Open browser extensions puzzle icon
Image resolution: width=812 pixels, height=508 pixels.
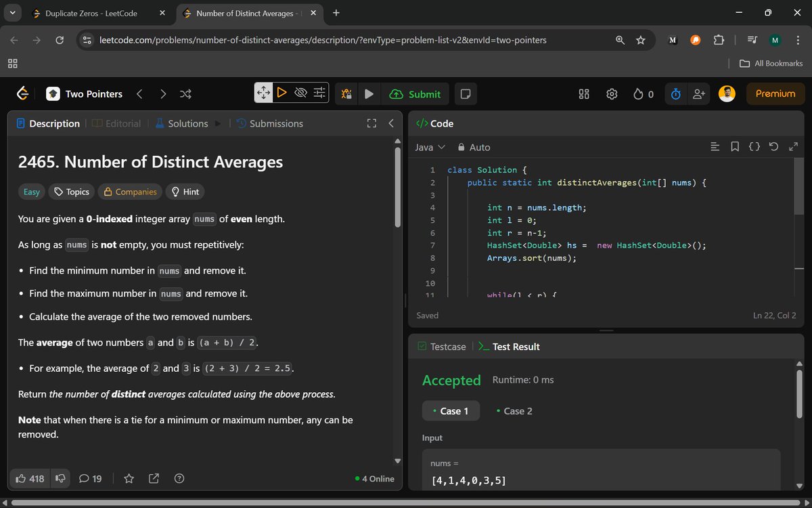(x=719, y=40)
